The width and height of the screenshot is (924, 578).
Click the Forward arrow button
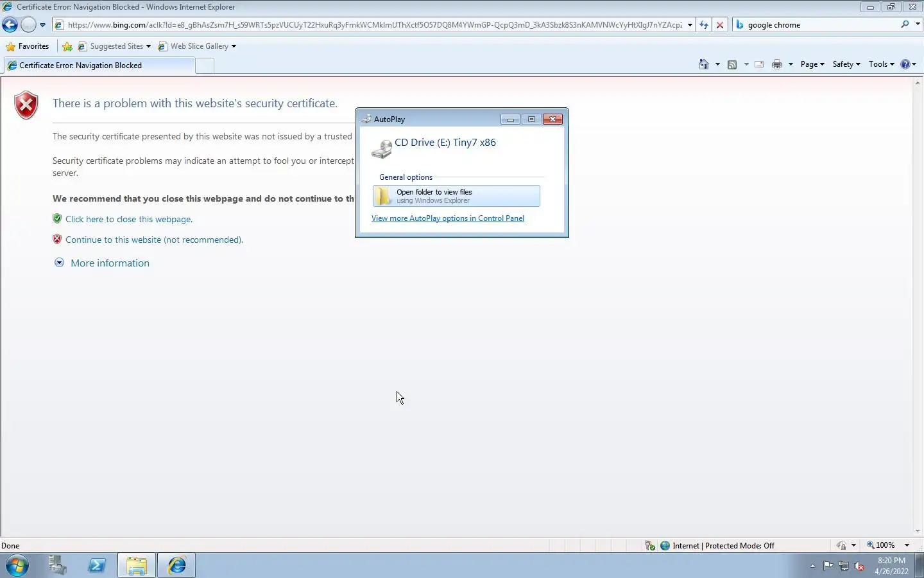[28, 25]
